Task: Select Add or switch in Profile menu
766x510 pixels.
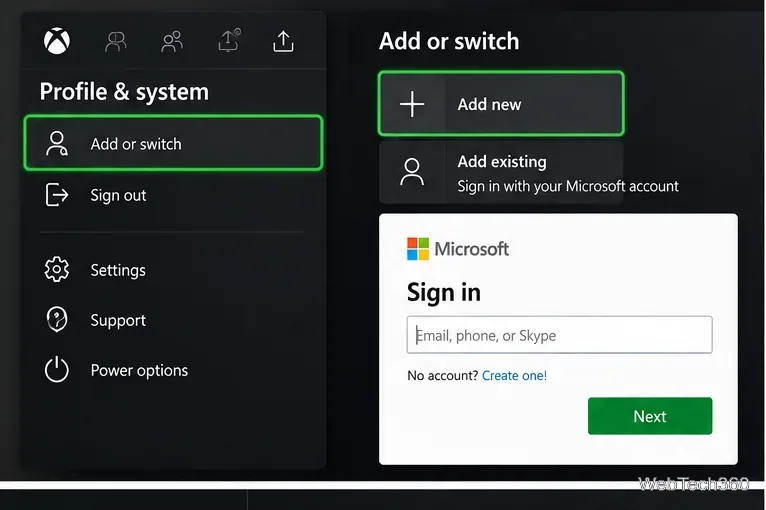Action: pos(173,143)
